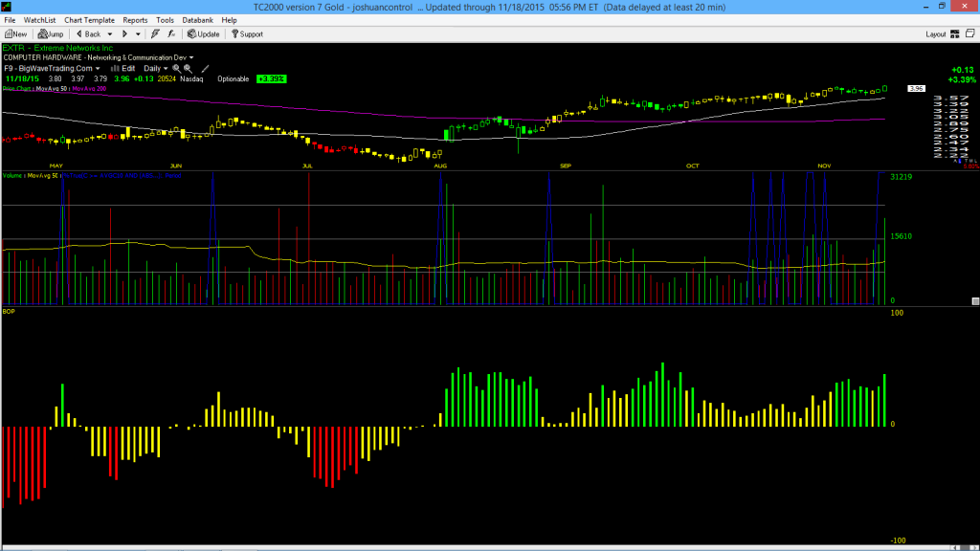Viewport: 980px width, 551px height.
Task: Click the 11/18/15 date readout
Action: click(22, 79)
